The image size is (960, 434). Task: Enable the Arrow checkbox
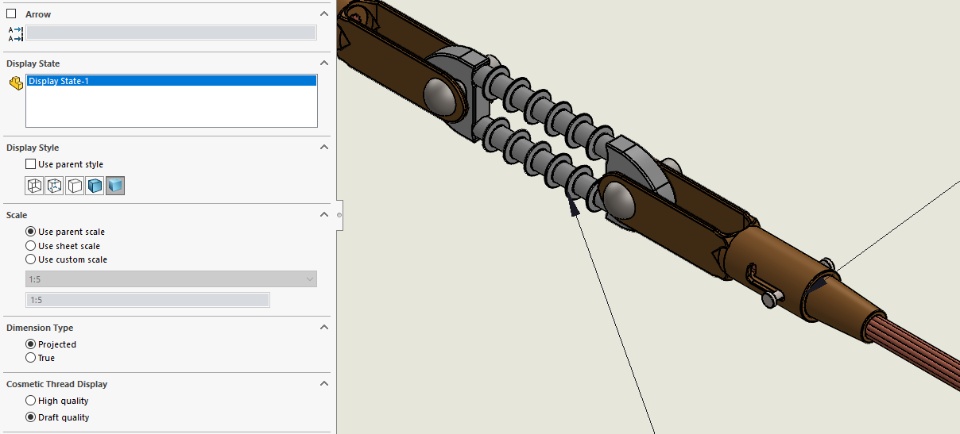click(x=11, y=13)
